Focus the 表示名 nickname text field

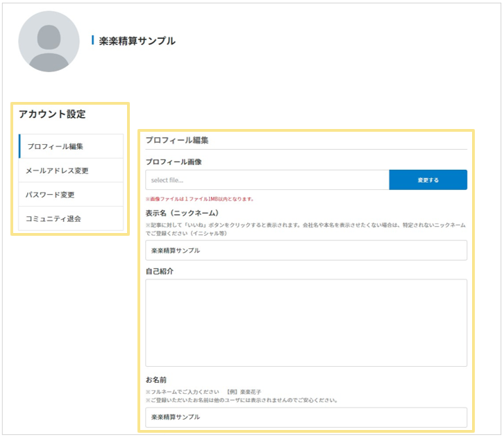coord(306,250)
